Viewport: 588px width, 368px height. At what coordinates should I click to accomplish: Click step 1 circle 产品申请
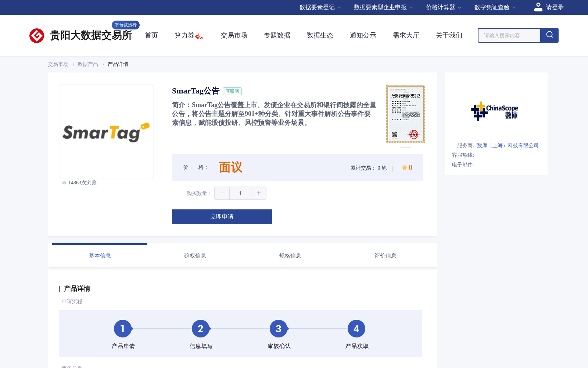[x=123, y=329]
